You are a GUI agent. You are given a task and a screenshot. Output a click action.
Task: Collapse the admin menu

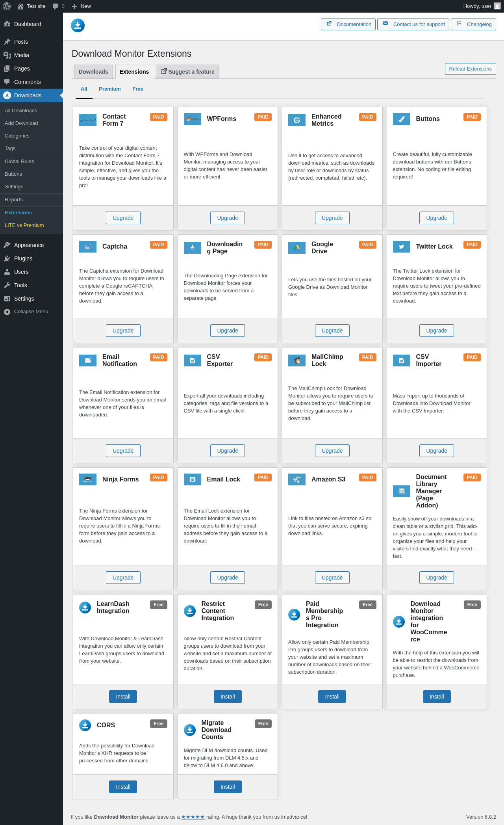click(x=31, y=312)
